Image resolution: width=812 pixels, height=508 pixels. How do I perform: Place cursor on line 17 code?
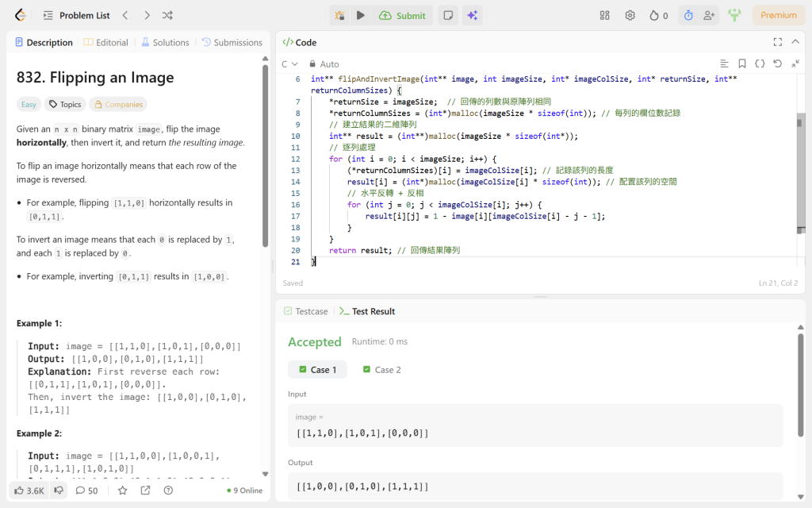(485, 216)
